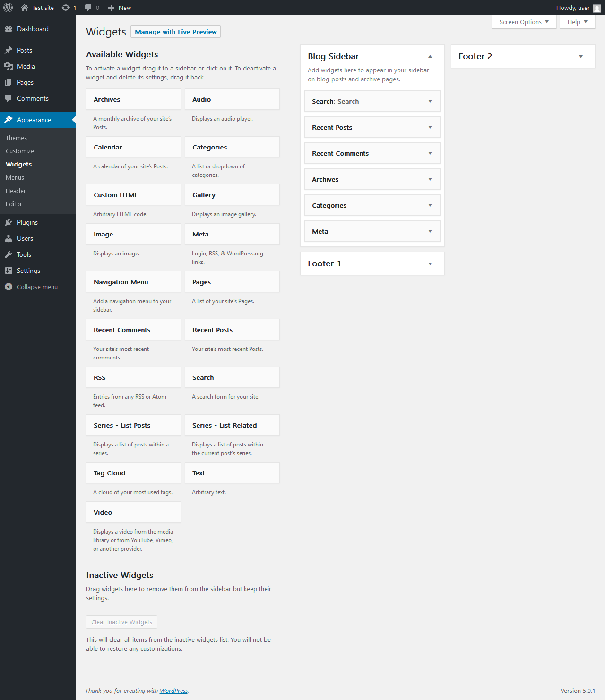Expand Recent Comments widget in Blog Sidebar
605x700 pixels.
(430, 153)
